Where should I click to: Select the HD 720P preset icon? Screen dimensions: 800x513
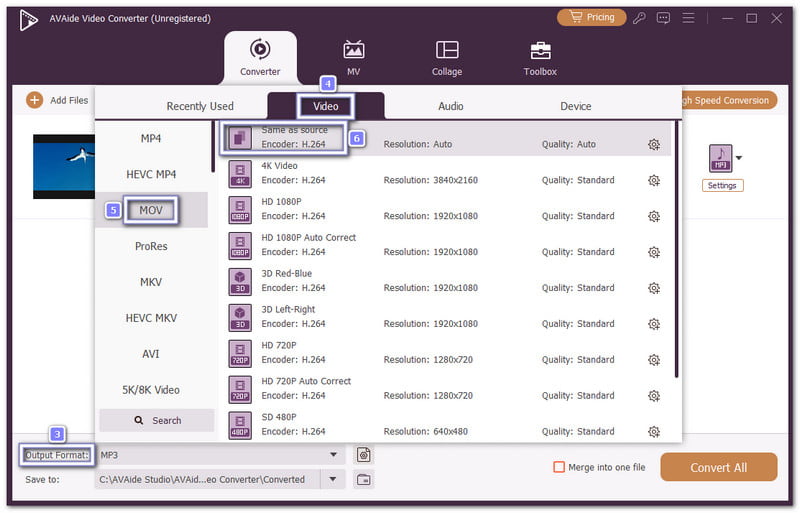[240, 353]
